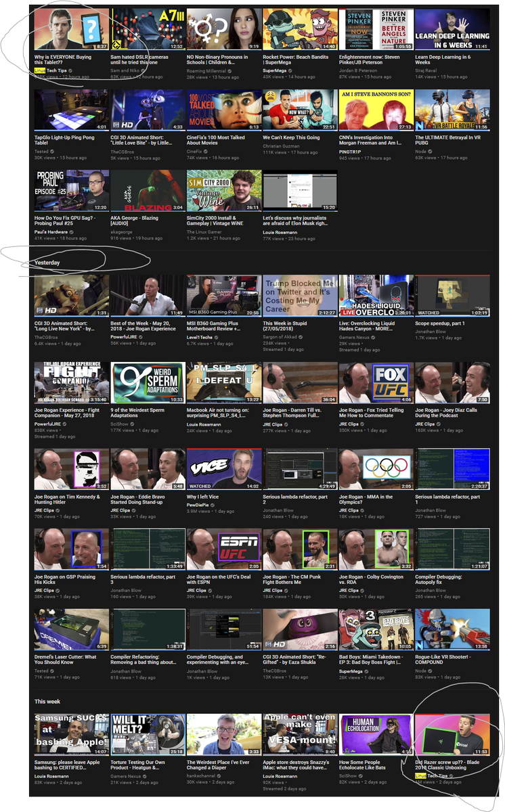Open the Paul's Hardware channel link
The height and width of the screenshot is (812, 505).
[x=51, y=232]
